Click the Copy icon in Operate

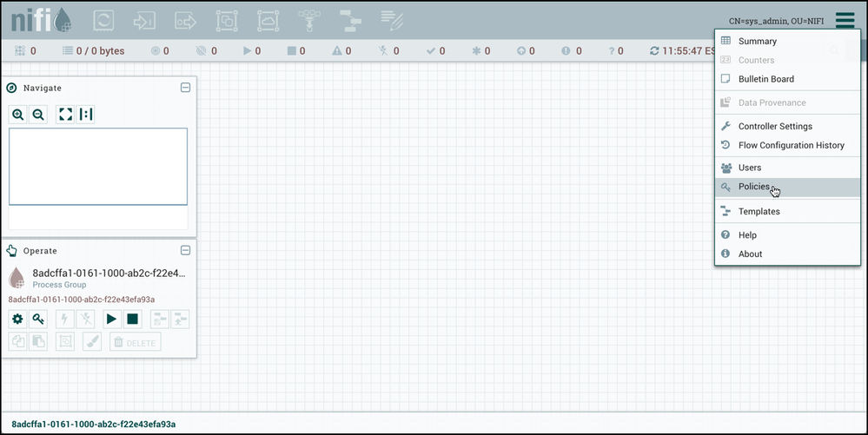click(x=17, y=341)
